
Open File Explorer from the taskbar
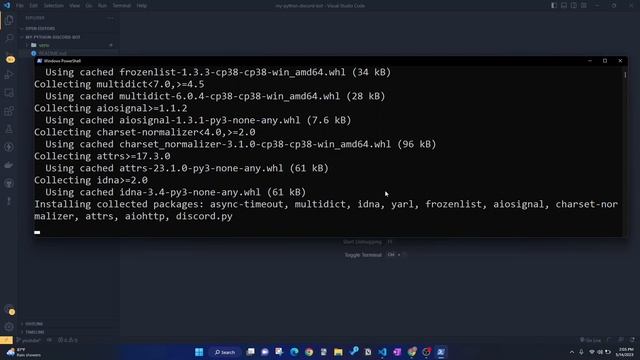point(338,352)
